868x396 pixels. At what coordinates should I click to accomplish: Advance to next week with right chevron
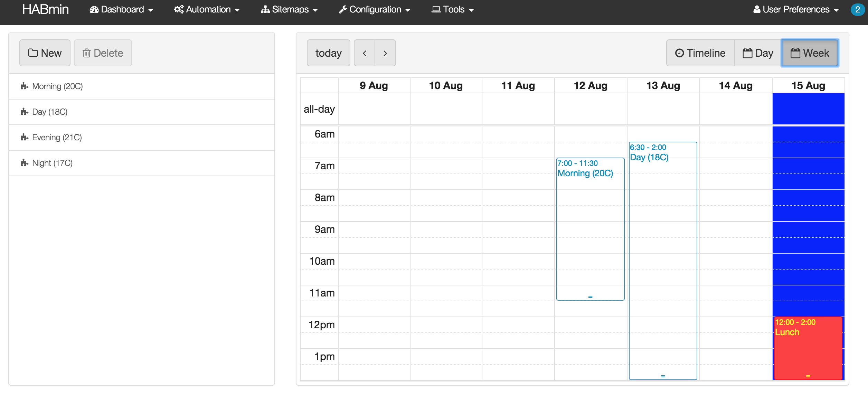[385, 53]
